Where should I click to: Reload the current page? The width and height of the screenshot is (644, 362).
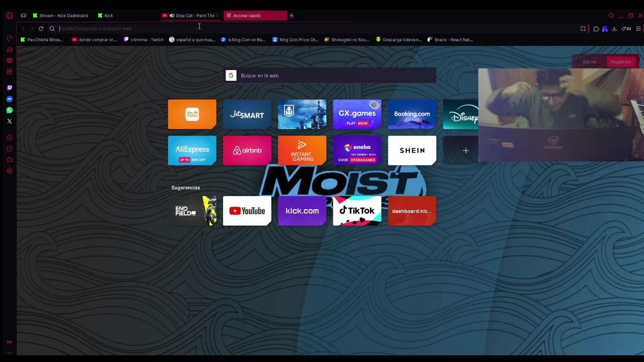click(41, 29)
